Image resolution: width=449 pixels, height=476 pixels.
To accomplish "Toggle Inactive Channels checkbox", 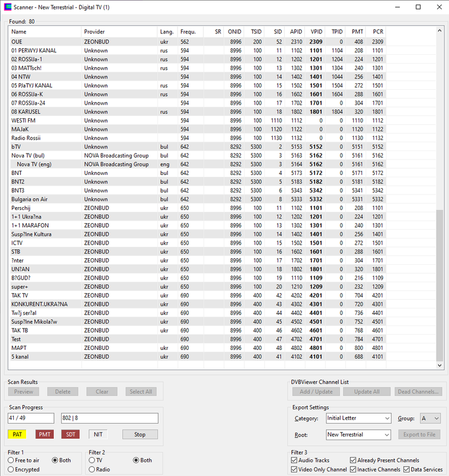I will tap(375, 469).
